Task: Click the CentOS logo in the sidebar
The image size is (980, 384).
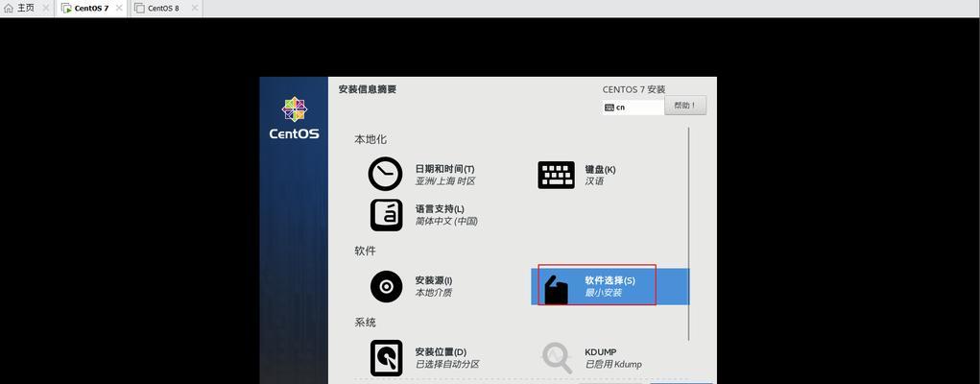Action: pos(294,117)
